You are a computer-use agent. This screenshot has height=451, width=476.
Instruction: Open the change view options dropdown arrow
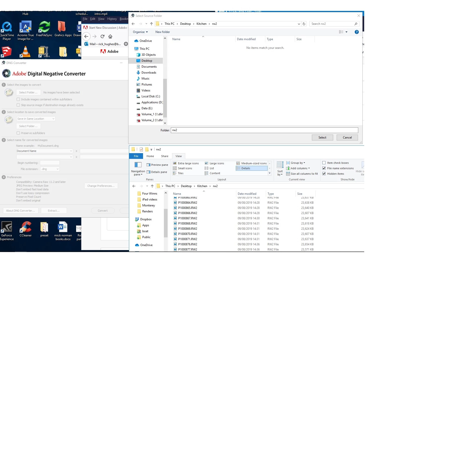(x=346, y=32)
